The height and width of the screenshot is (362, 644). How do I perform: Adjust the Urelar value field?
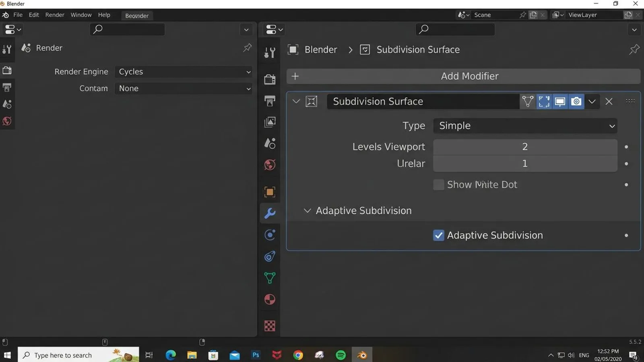pos(525,164)
